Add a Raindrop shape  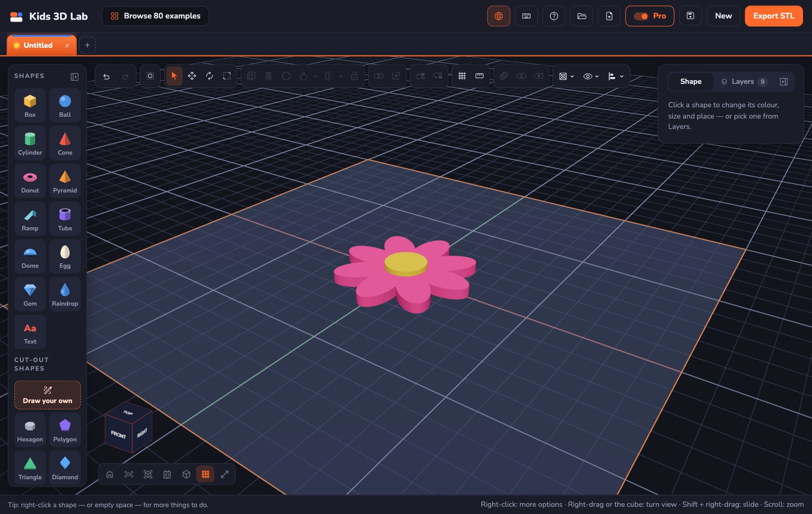point(65,294)
